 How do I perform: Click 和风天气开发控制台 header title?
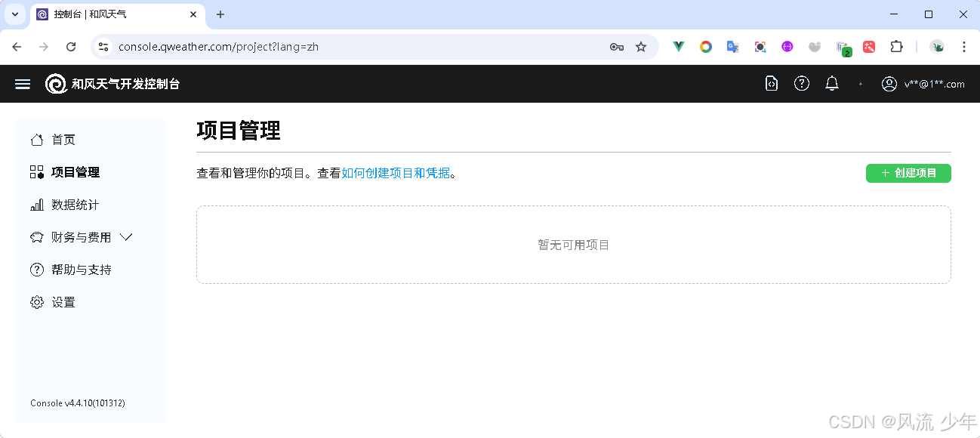click(126, 84)
